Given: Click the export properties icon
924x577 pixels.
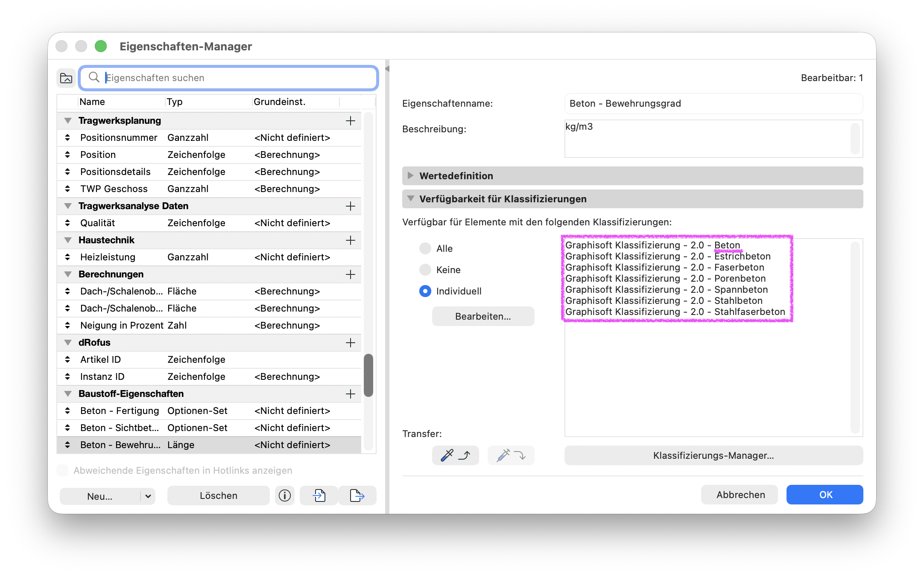Looking at the screenshot, I should coord(357,495).
